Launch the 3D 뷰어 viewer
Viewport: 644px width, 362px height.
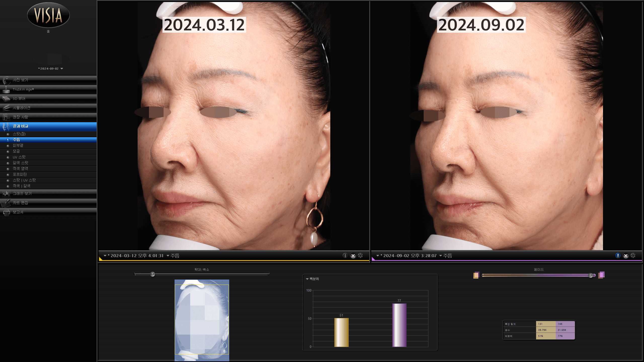(48, 99)
